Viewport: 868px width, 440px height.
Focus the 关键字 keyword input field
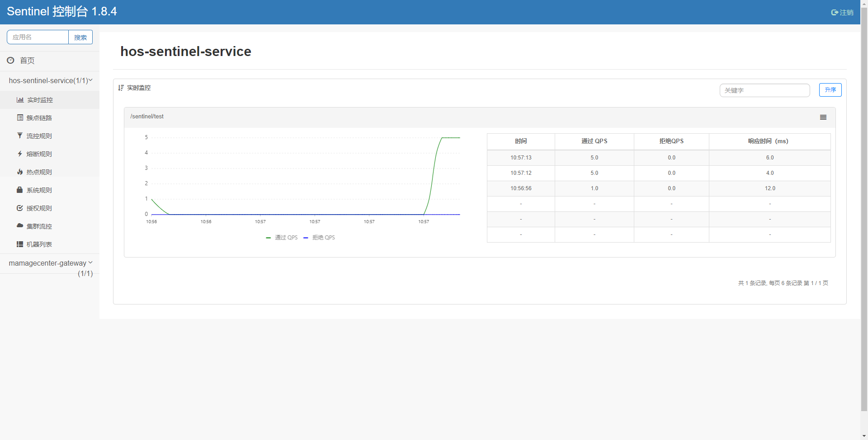click(764, 90)
